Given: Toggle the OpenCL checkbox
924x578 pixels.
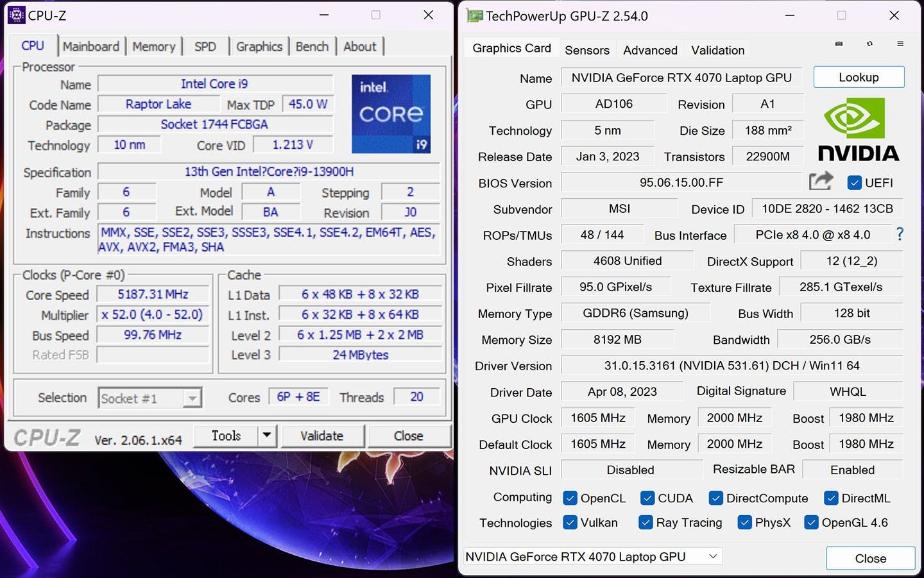Looking at the screenshot, I should [570, 498].
